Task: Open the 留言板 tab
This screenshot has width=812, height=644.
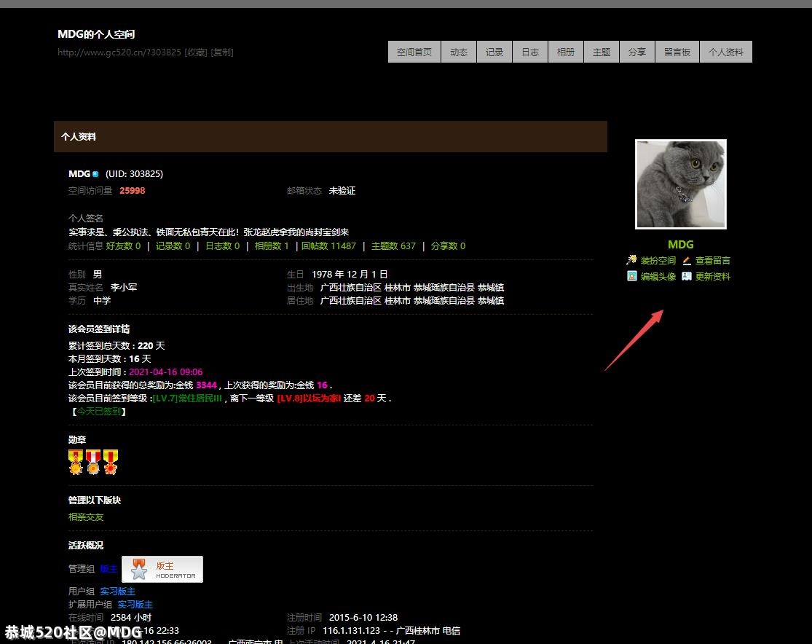Action: tap(678, 52)
